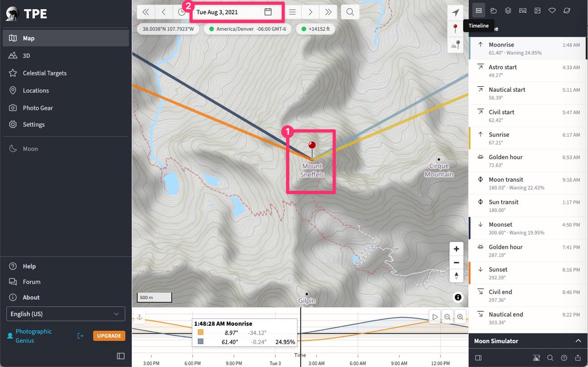This screenshot has width=588, height=367.
Task: Select the grey secondary pin button
Action: pos(456,45)
